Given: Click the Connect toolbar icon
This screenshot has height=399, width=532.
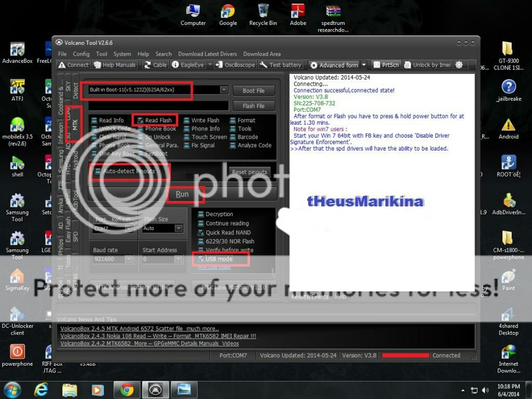Looking at the screenshot, I should coord(73,65).
